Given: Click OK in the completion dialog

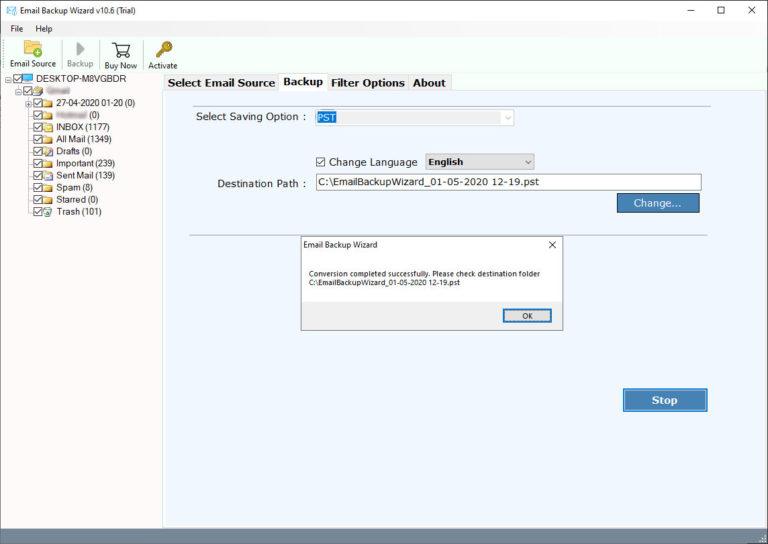Looking at the screenshot, I should click(x=527, y=316).
